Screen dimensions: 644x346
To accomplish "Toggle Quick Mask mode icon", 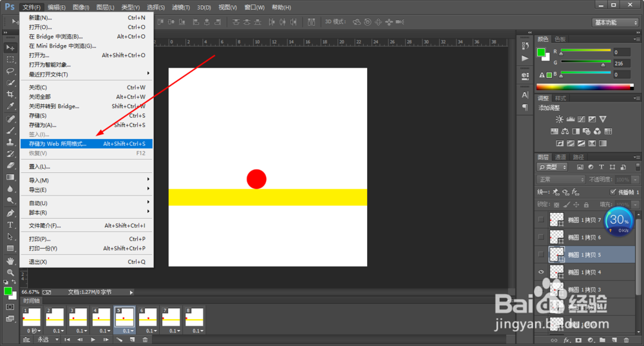I will coord(10,307).
